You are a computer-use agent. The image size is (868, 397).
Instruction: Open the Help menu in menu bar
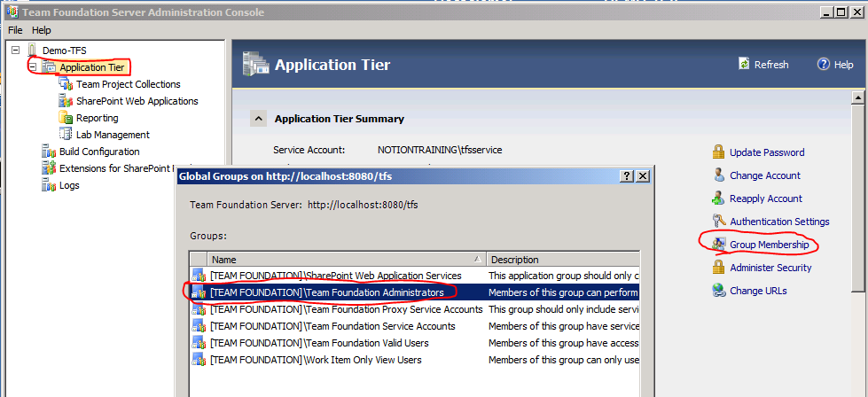pos(42,30)
